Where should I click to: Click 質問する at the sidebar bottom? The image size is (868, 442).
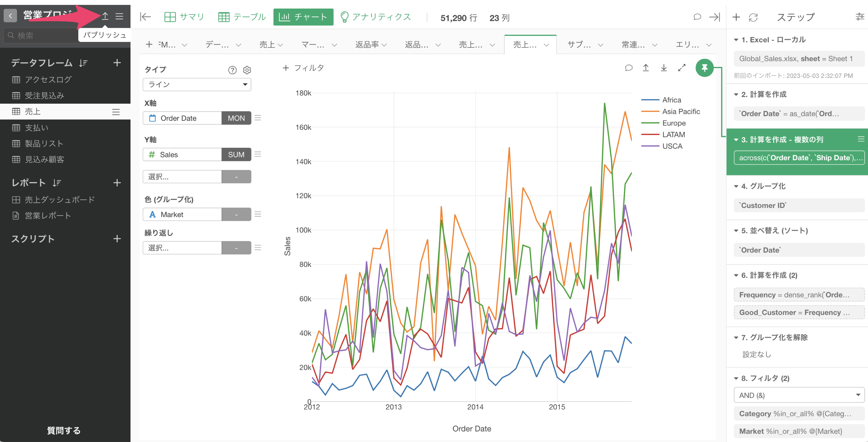64,430
